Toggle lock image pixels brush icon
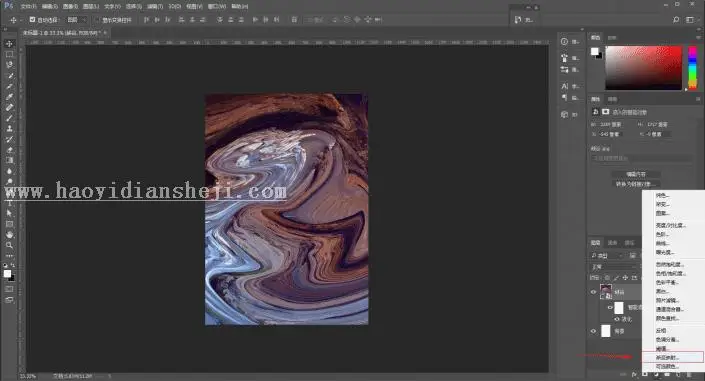The width and height of the screenshot is (705, 381). coord(616,278)
